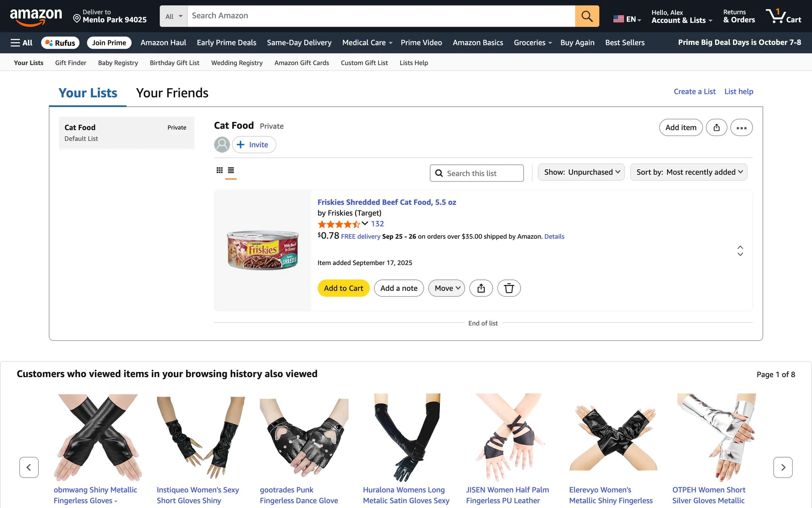This screenshot has height=508, width=812.
Task: Add Friskies cat food to cart
Action: [x=343, y=288]
